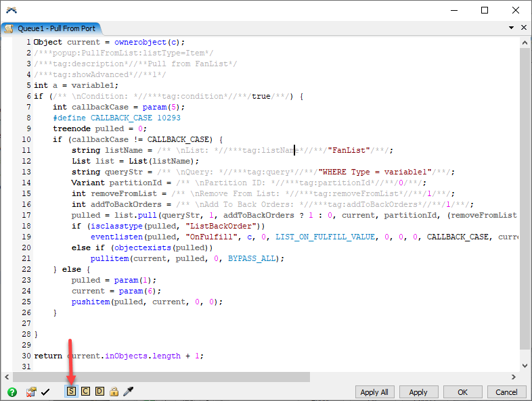This screenshot has height=401, width=532.
Task: Click the vertical scrollbar up arrow
Action: (525, 43)
